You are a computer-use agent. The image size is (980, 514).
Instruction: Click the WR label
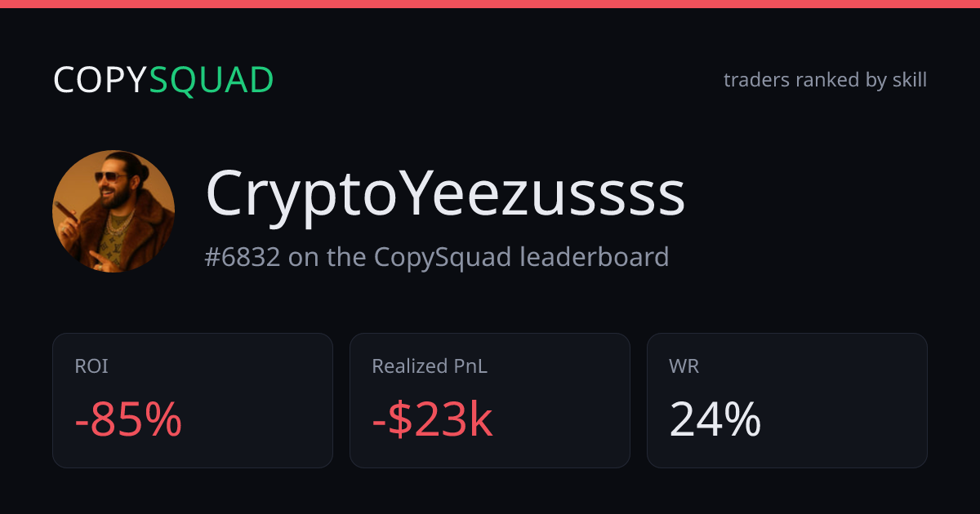pos(684,366)
